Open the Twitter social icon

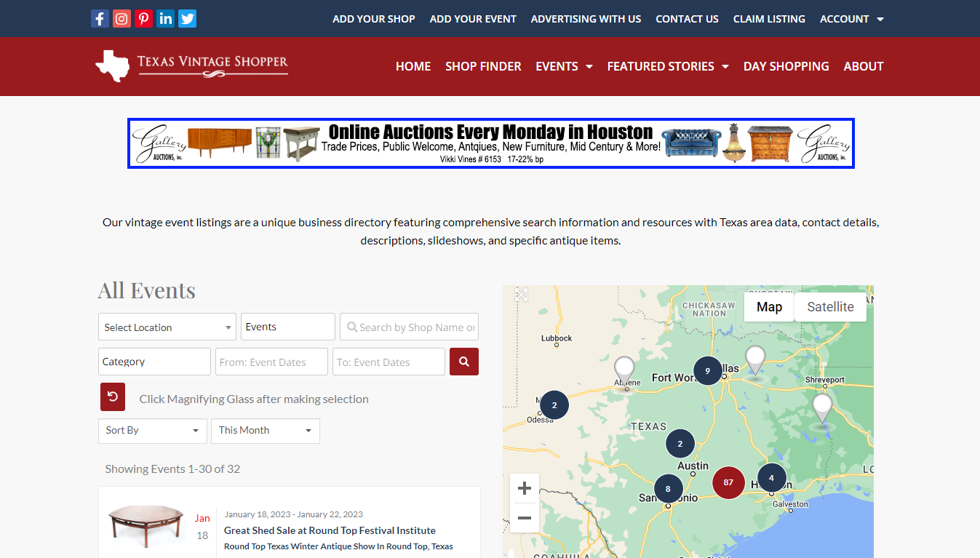[x=187, y=19]
